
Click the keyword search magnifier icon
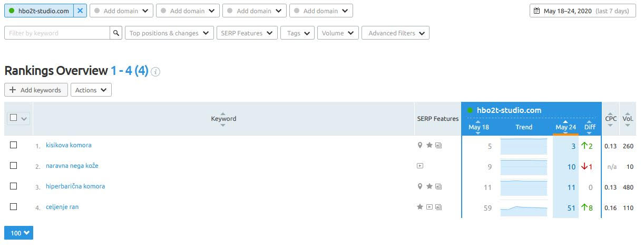(x=116, y=33)
